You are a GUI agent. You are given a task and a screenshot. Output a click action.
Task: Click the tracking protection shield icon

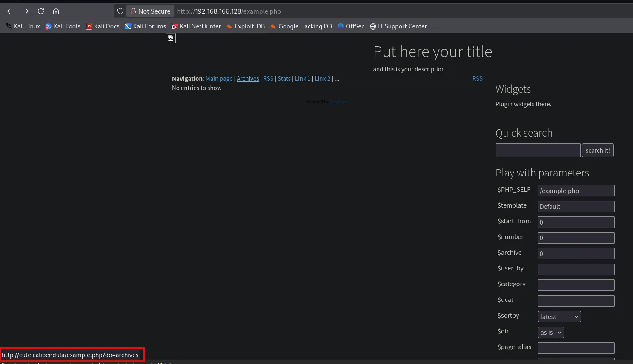(120, 11)
